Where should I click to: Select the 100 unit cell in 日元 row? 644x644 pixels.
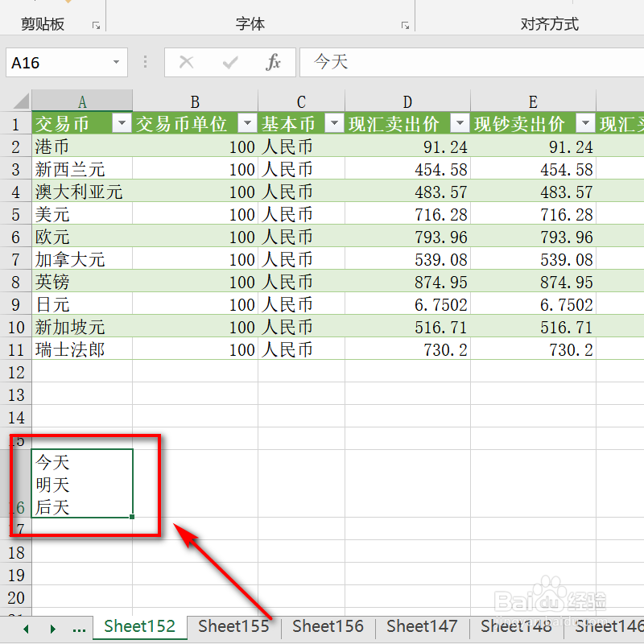point(195,305)
